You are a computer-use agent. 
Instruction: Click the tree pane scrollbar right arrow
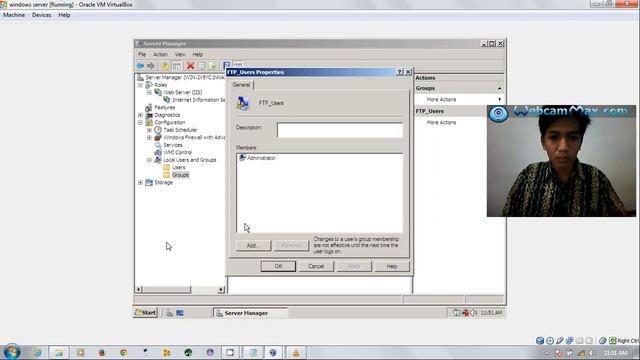click(221, 289)
